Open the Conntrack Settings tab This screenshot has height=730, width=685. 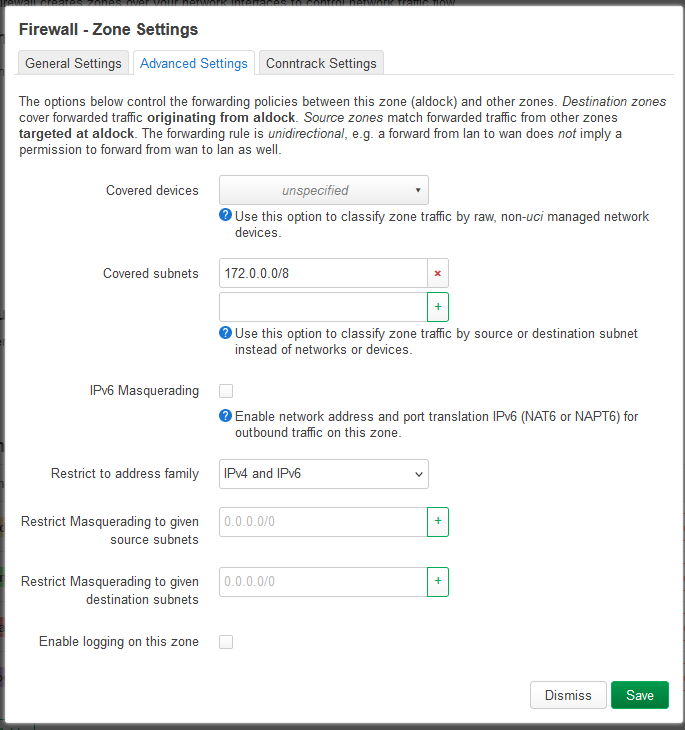tap(321, 63)
